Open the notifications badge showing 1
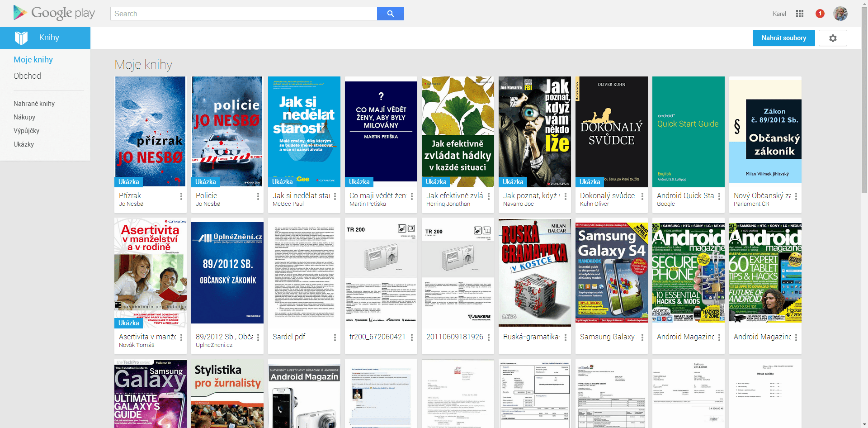The height and width of the screenshot is (428, 868). [820, 14]
